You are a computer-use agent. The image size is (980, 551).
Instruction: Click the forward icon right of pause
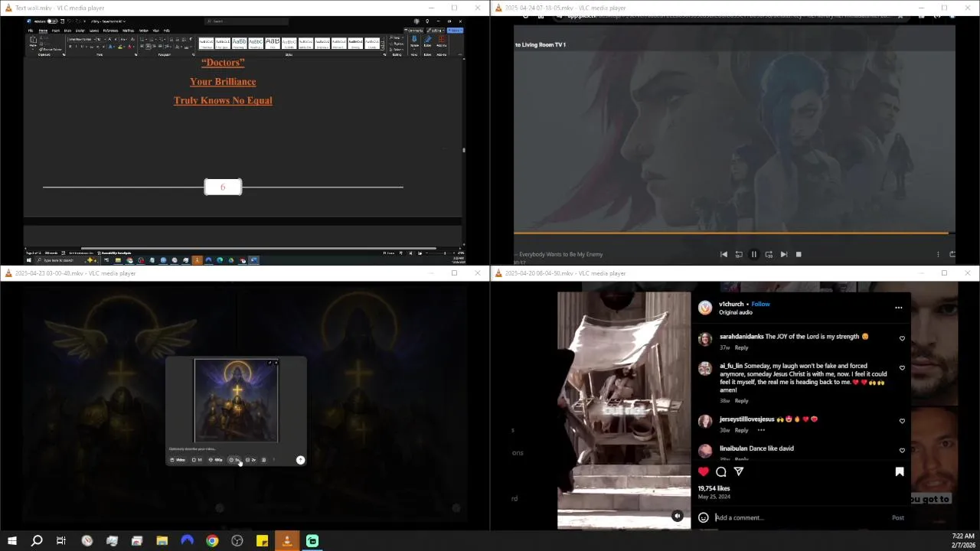(769, 254)
